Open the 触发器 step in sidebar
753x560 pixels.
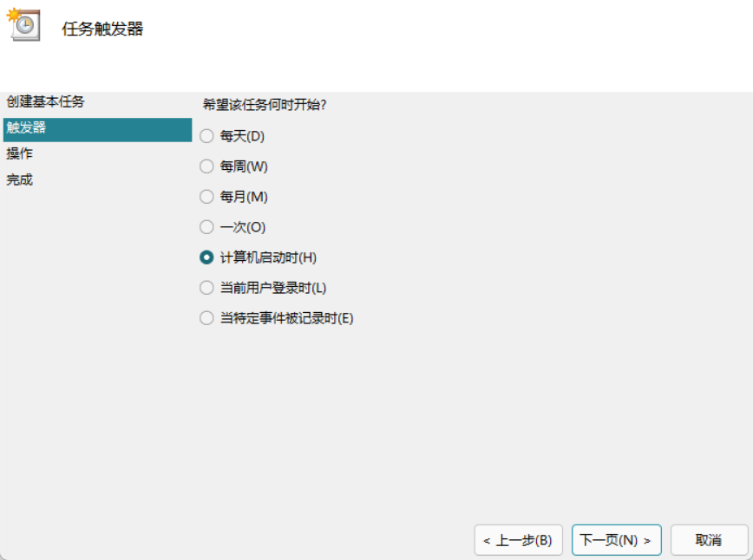[97, 129]
